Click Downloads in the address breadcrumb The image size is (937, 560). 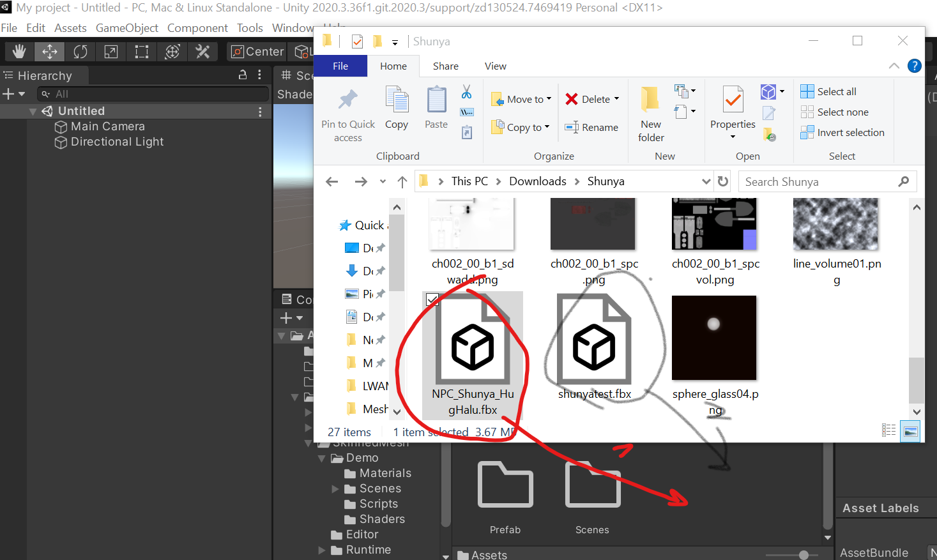(538, 181)
